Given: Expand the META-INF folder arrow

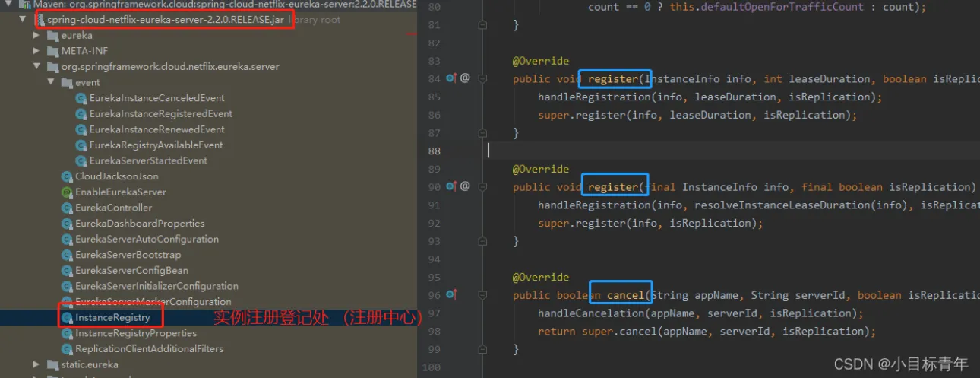Looking at the screenshot, I should coord(36,51).
